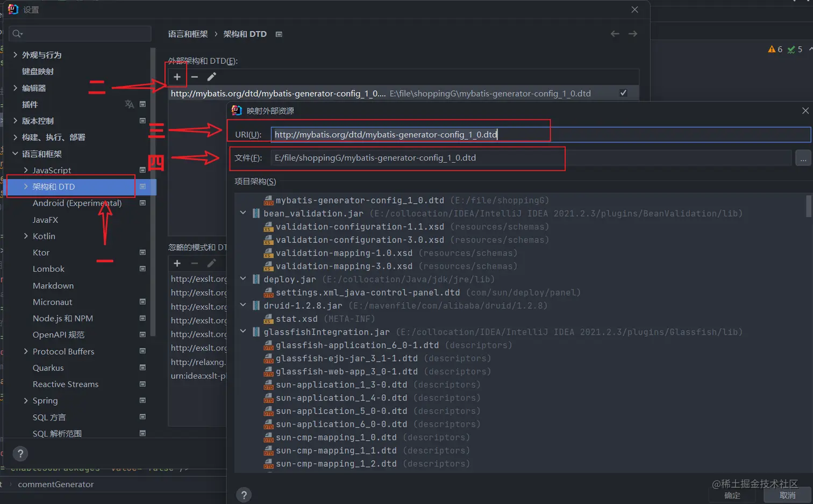Screen dimensions: 813x504
Task: Open help in the Settings dialog
Action: [20, 454]
